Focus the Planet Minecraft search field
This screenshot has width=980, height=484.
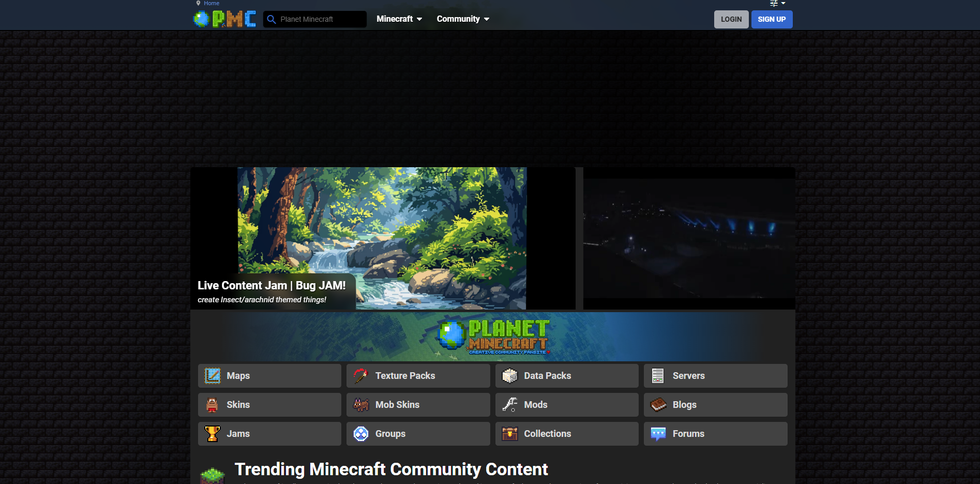coord(314,19)
